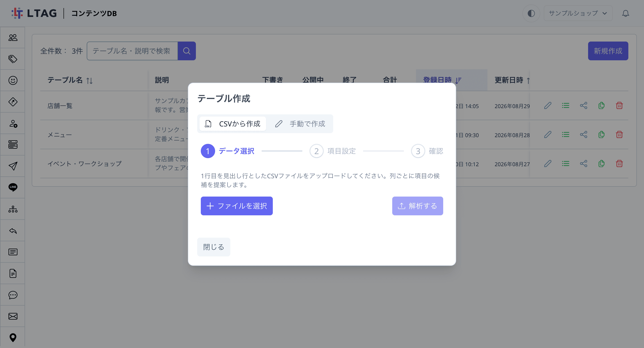Open the hierarchy tree sidebar icon
This screenshot has height=348, width=644.
pyautogui.click(x=13, y=209)
